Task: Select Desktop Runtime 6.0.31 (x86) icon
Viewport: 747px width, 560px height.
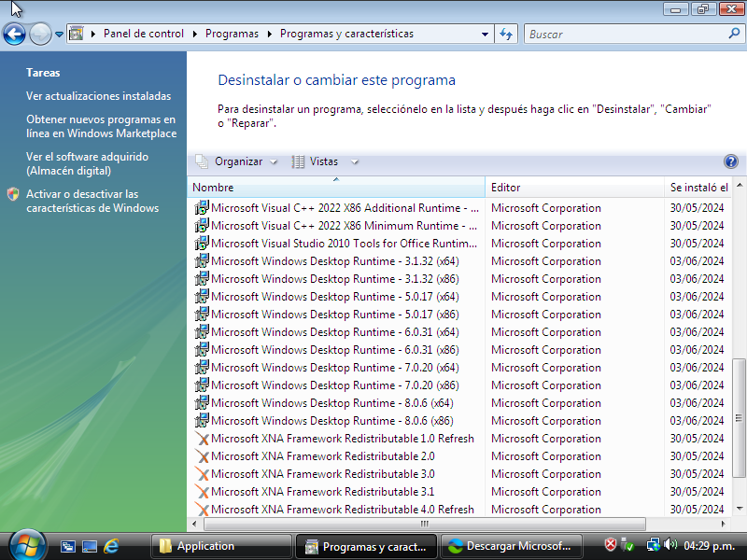Action: pyautogui.click(x=202, y=350)
